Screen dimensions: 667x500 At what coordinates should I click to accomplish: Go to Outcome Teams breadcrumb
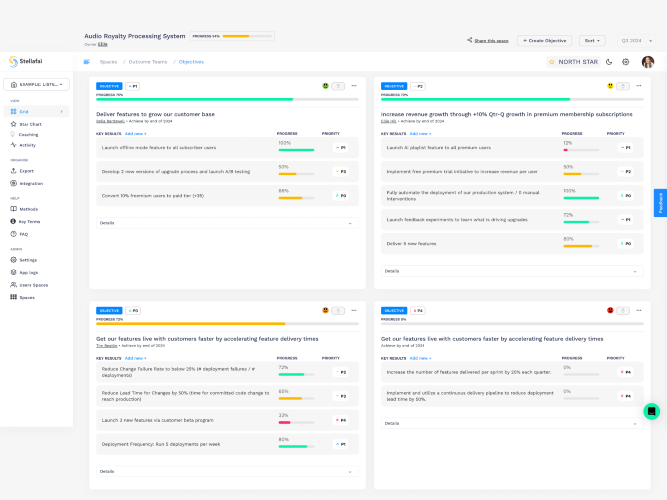148,62
